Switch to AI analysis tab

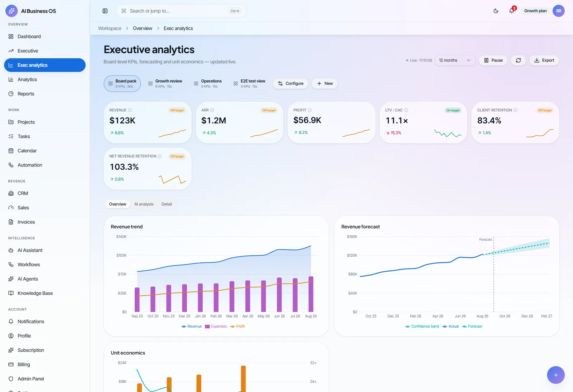point(144,204)
